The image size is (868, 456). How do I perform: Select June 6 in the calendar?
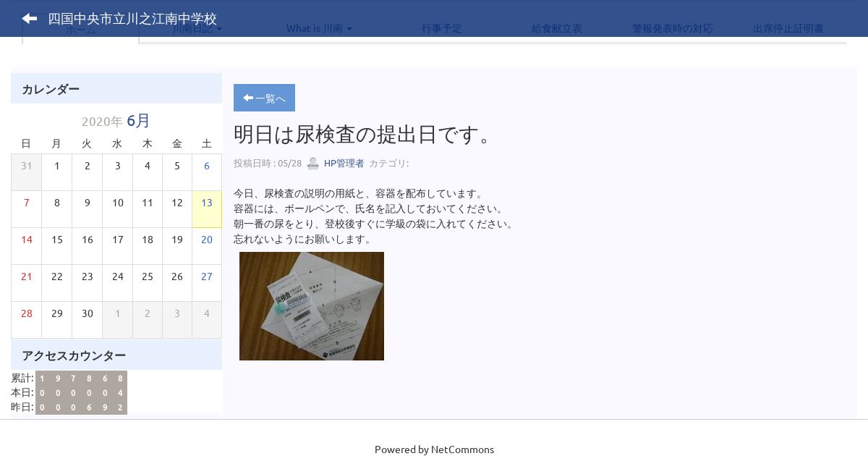[207, 172]
